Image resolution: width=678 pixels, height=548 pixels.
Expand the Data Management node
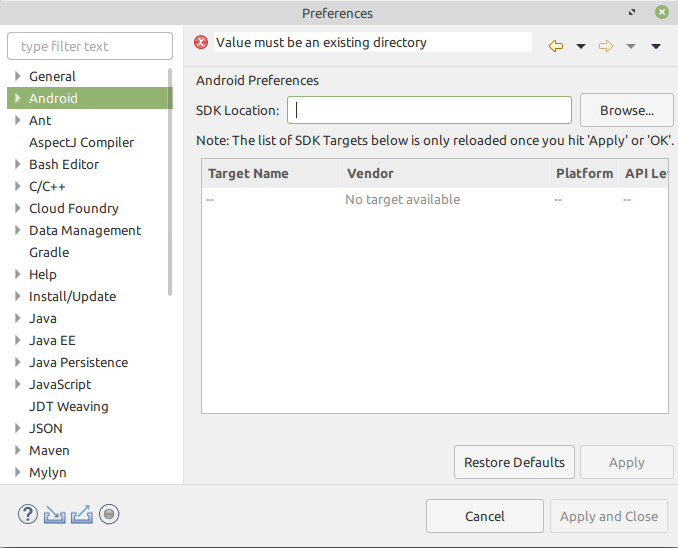pyautogui.click(x=17, y=231)
